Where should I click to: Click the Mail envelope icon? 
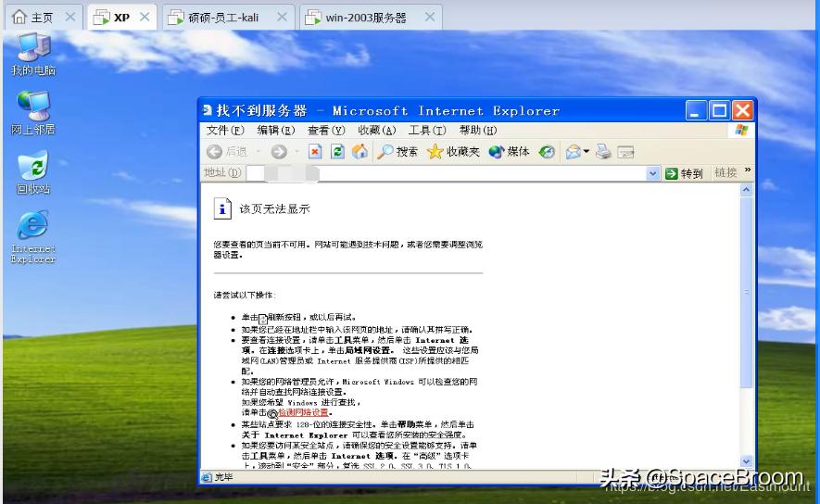pyautogui.click(x=574, y=152)
